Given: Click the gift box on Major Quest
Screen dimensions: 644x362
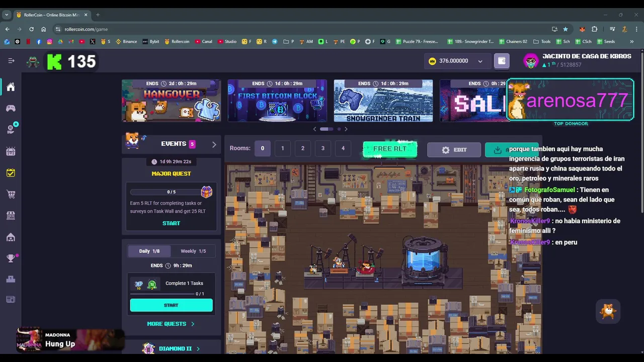Looking at the screenshot, I should coord(206,192).
